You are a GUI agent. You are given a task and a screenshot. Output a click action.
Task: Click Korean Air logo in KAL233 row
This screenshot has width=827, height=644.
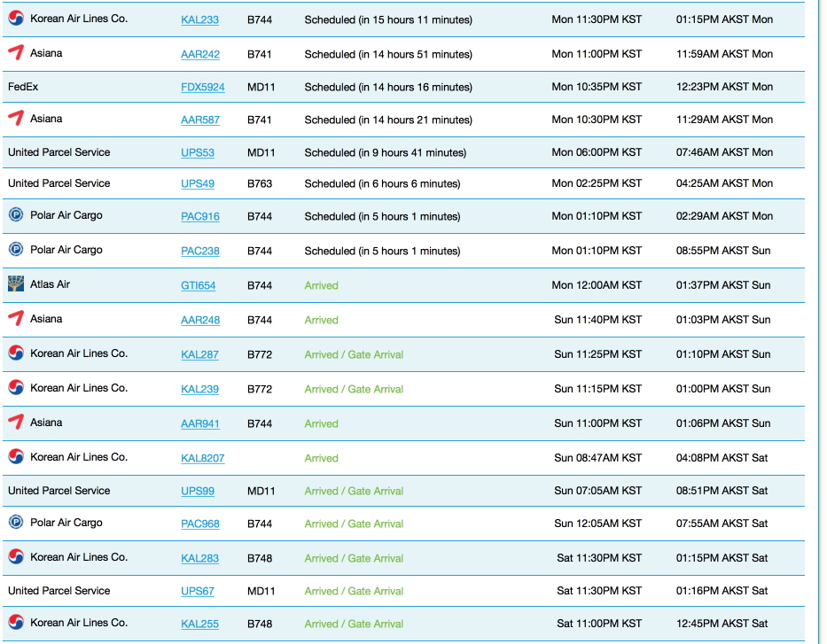[x=16, y=19]
